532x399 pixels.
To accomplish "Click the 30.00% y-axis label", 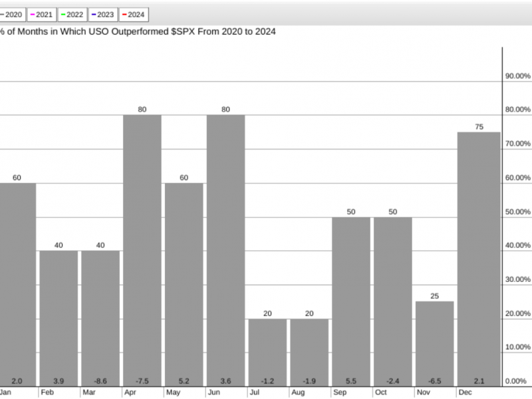I will 518,279.
